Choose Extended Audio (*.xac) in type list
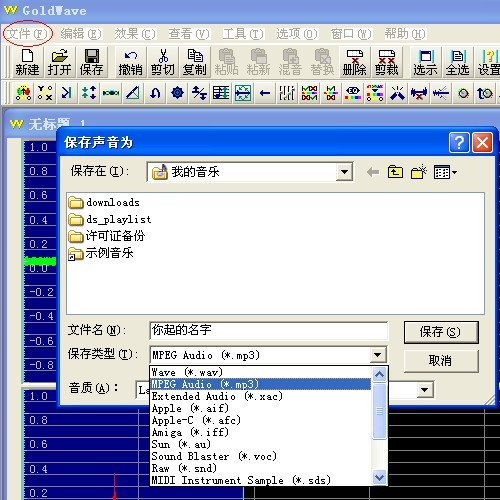The image size is (500, 500). (x=261, y=396)
